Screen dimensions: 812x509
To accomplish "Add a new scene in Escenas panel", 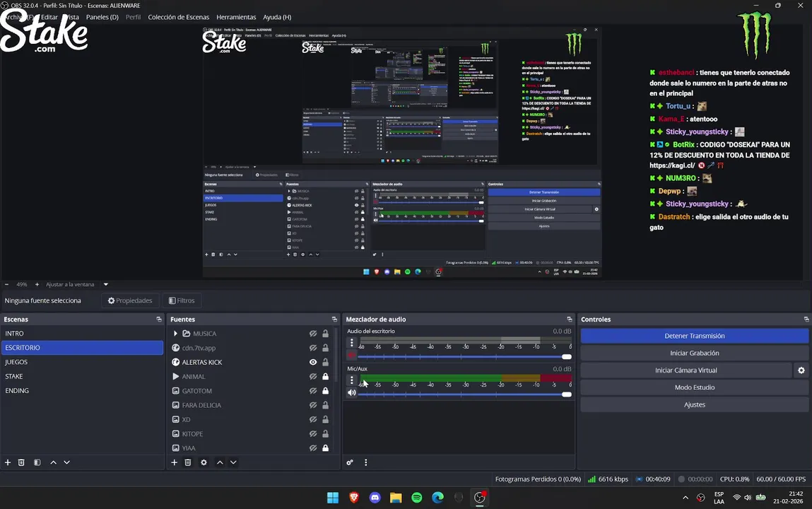I will coord(8,462).
